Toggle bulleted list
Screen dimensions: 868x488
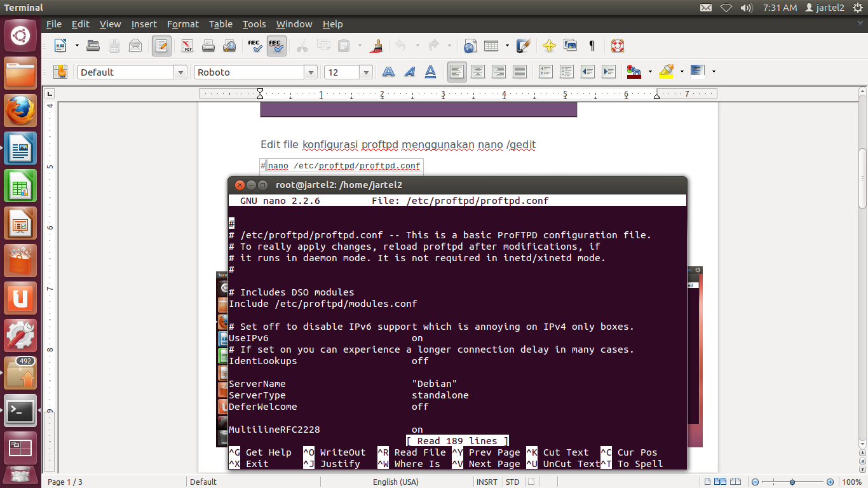coord(567,72)
